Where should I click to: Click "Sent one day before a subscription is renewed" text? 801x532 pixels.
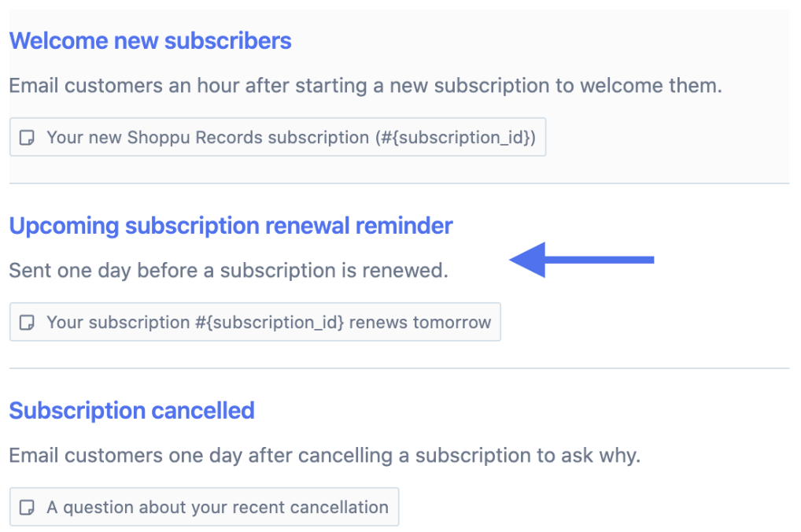point(228,270)
